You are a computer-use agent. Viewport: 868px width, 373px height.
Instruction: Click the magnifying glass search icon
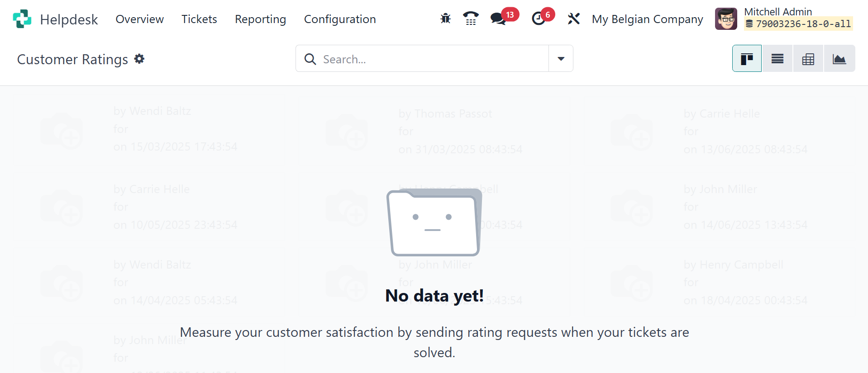310,59
